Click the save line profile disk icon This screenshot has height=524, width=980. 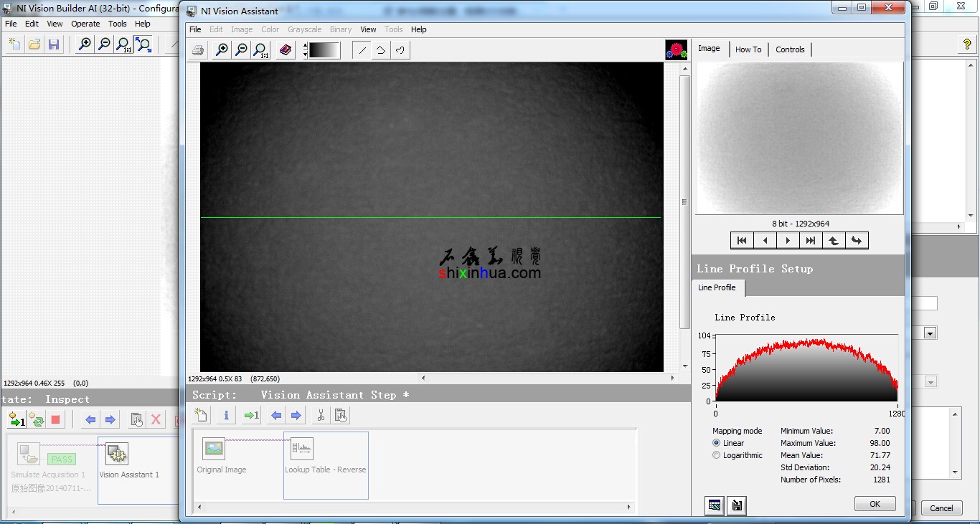click(737, 505)
